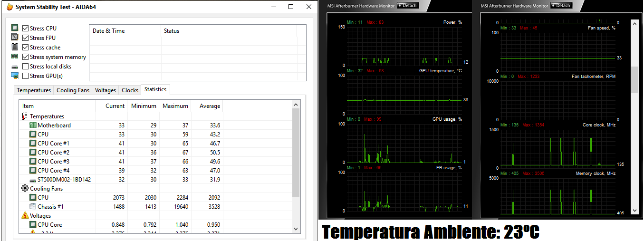Click the ST500DM002-1BD142 hard drive icon
Screen dimensions: 644x241
pos(33,180)
